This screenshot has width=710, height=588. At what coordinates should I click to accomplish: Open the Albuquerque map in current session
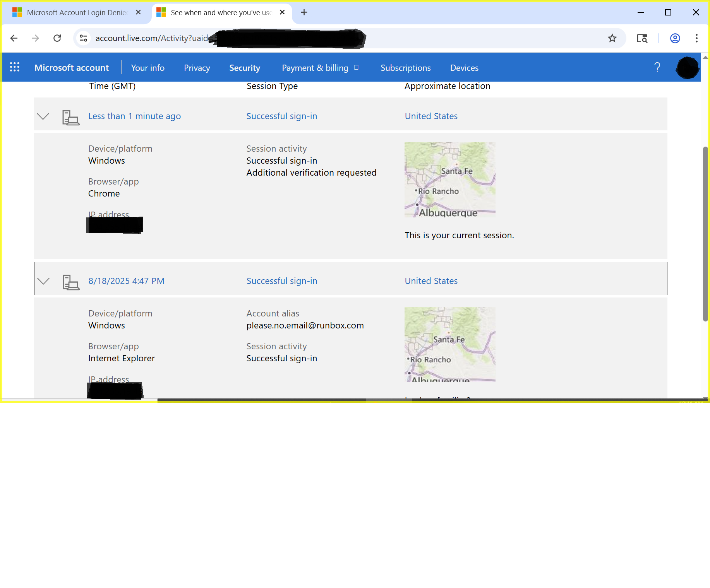click(450, 179)
